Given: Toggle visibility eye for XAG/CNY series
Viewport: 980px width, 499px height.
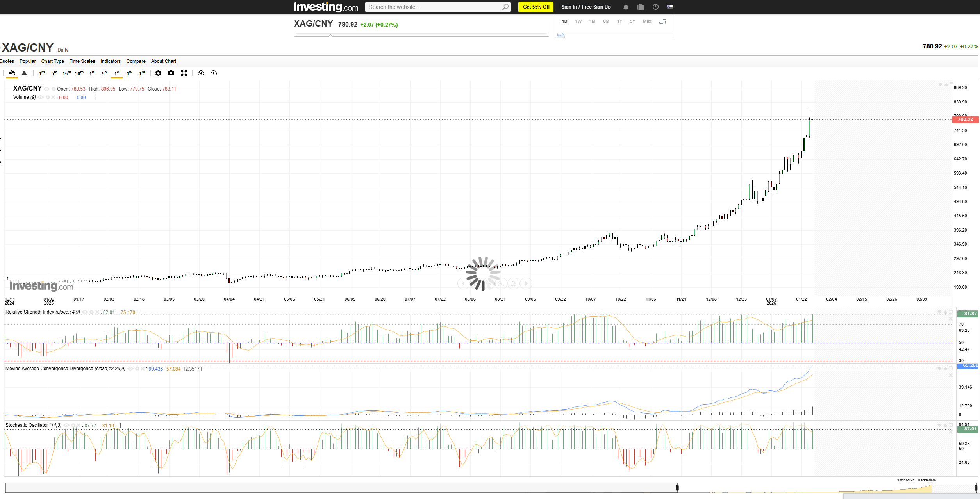Looking at the screenshot, I should pos(46,89).
